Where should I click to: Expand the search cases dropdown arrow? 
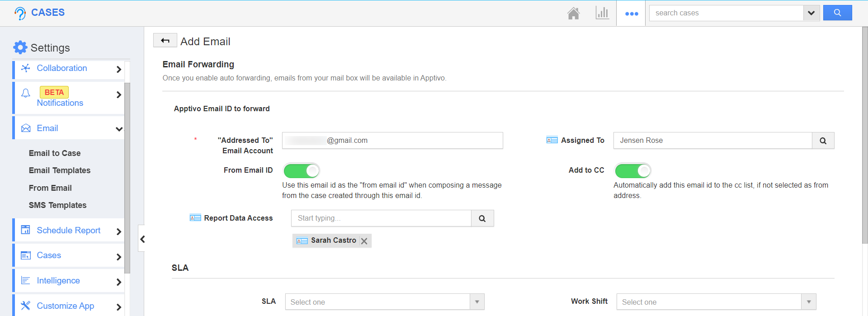click(811, 13)
